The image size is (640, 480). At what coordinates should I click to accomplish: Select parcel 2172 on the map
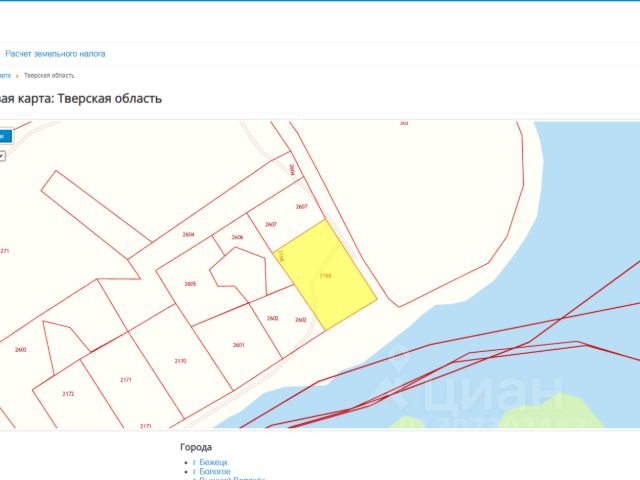click(x=68, y=394)
